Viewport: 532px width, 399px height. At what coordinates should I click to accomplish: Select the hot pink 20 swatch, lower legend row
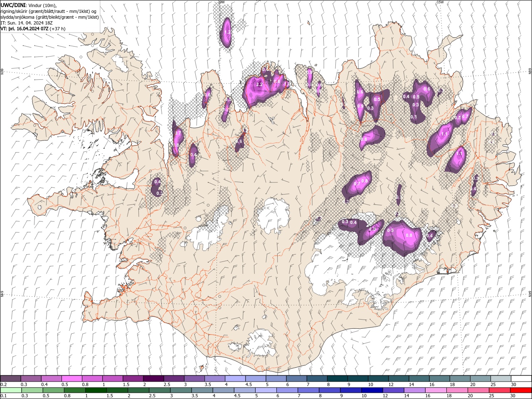pyautogui.click(x=478, y=390)
